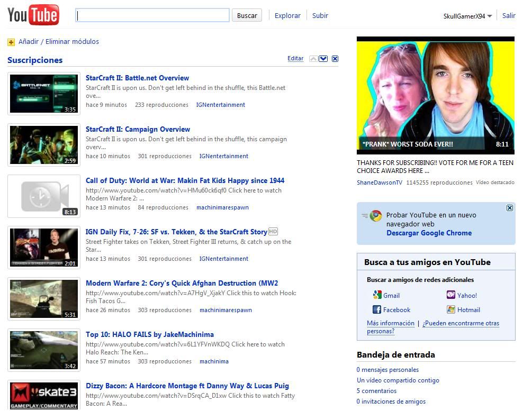
Task: Click the yellow plus add modules icon
Action: click(x=11, y=42)
